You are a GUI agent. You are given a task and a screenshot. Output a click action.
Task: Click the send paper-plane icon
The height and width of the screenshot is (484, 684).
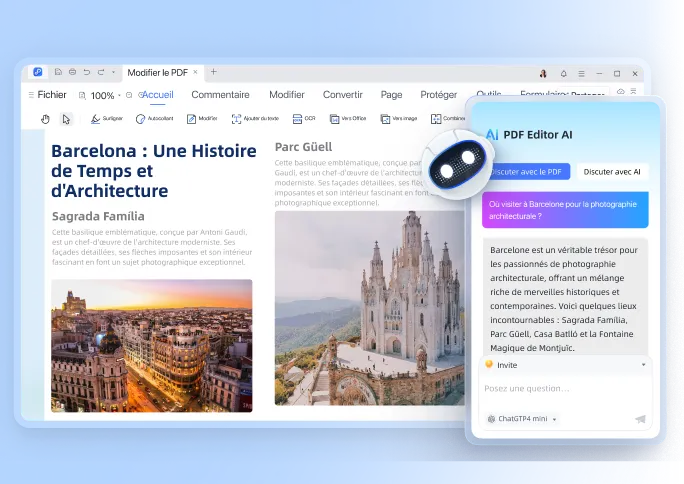click(640, 419)
